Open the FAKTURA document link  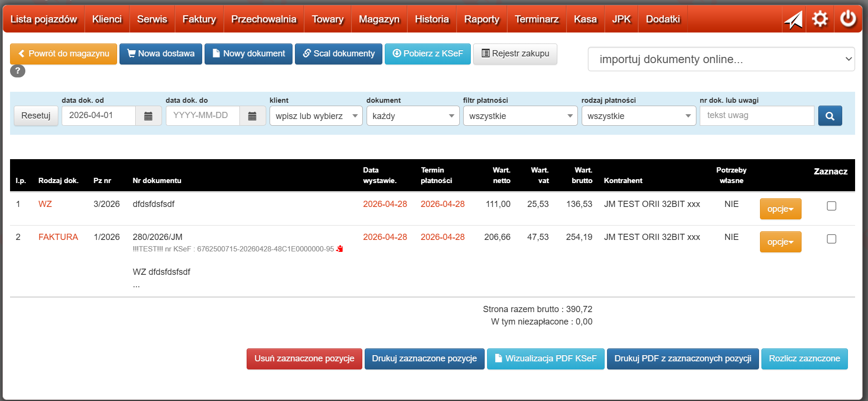pyautogui.click(x=58, y=237)
